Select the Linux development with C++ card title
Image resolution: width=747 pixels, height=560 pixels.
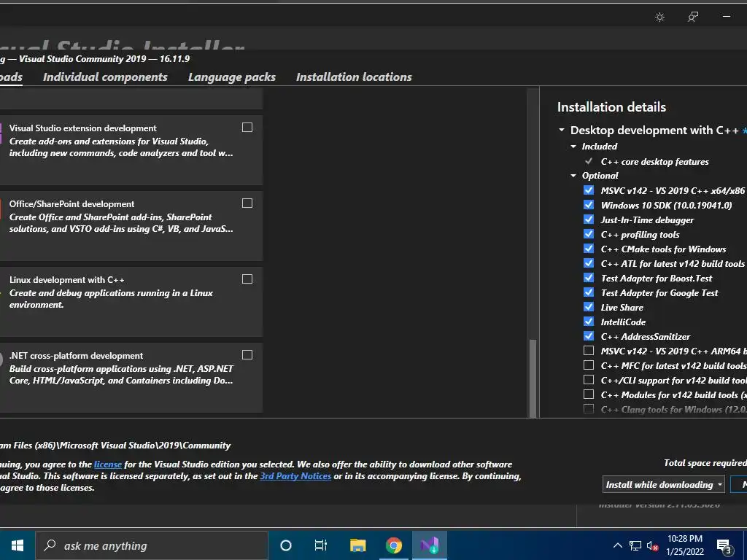(66, 279)
